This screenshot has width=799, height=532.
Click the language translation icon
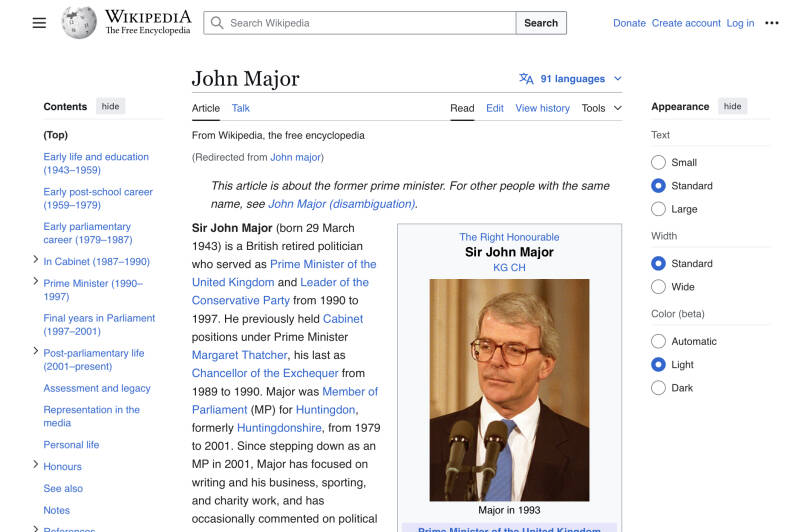click(526, 78)
